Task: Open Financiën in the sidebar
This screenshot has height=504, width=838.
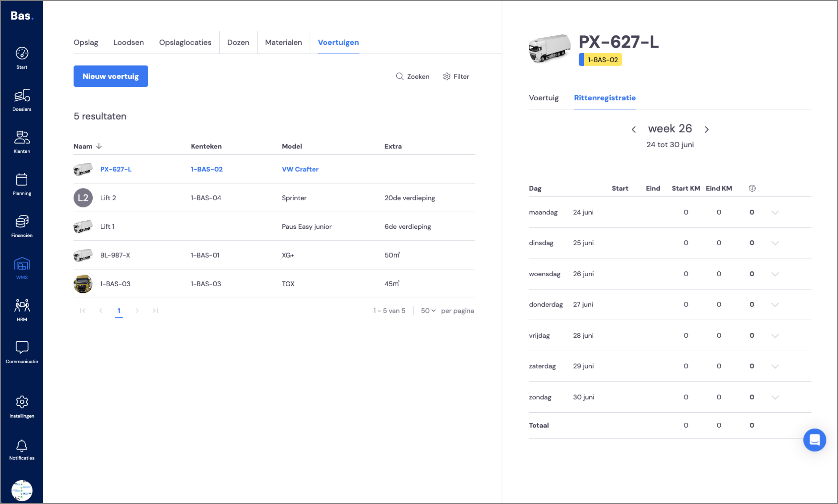Action: [22, 226]
